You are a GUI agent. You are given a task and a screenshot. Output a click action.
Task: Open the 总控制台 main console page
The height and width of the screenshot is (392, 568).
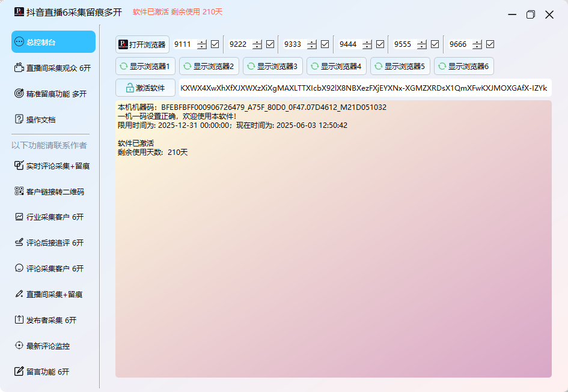[53, 42]
